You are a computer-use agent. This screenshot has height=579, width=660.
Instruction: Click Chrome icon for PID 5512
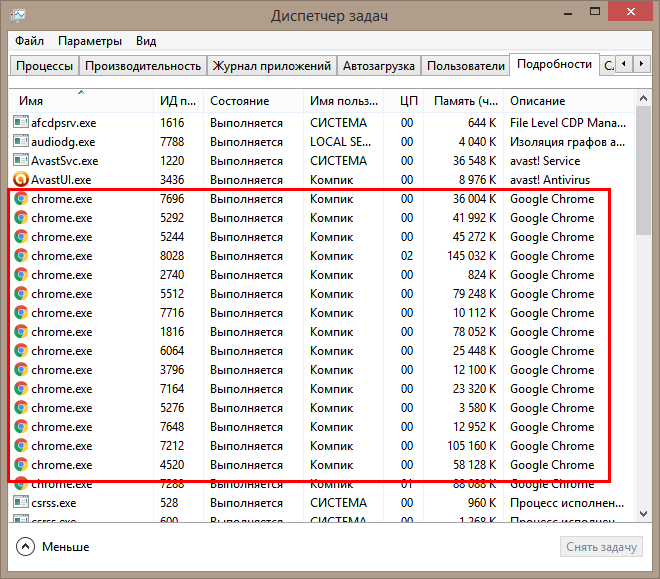[21, 293]
